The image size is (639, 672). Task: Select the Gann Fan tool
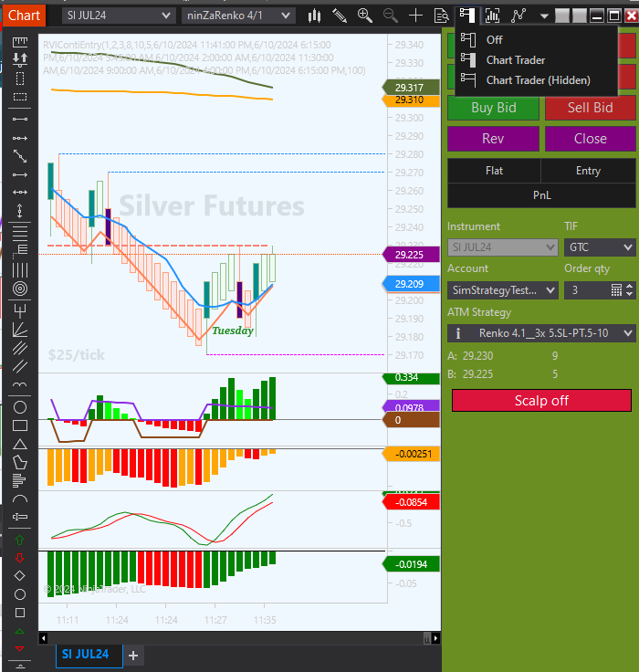[x=20, y=331]
